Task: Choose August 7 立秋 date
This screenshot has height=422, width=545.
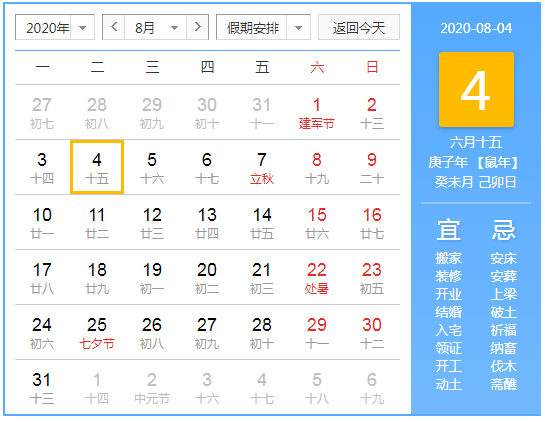Action: point(262,167)
